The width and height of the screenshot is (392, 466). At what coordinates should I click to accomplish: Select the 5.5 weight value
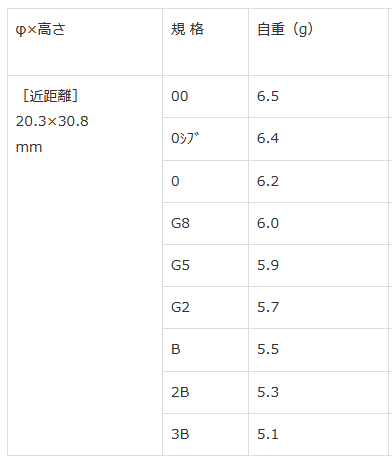click(x=268, y=349)
